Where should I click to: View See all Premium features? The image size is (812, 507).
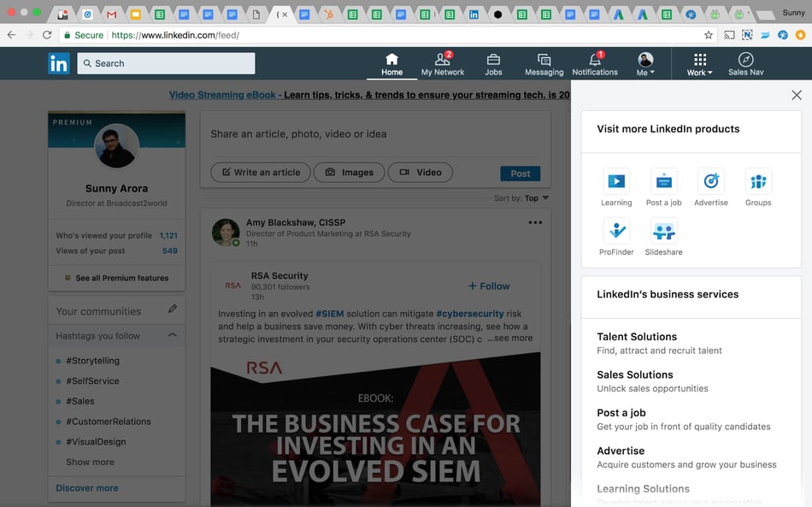click(x=116, y=278)
